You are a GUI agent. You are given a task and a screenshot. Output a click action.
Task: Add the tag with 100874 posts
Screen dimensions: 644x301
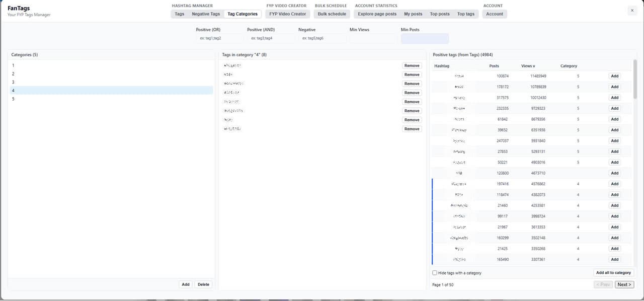pyautogui.click(x=614, y=76)
